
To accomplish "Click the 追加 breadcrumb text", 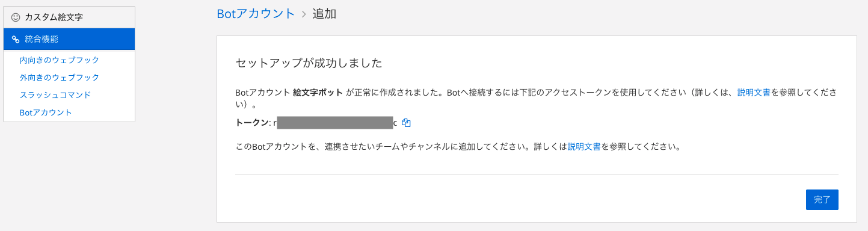I will 324,14.
